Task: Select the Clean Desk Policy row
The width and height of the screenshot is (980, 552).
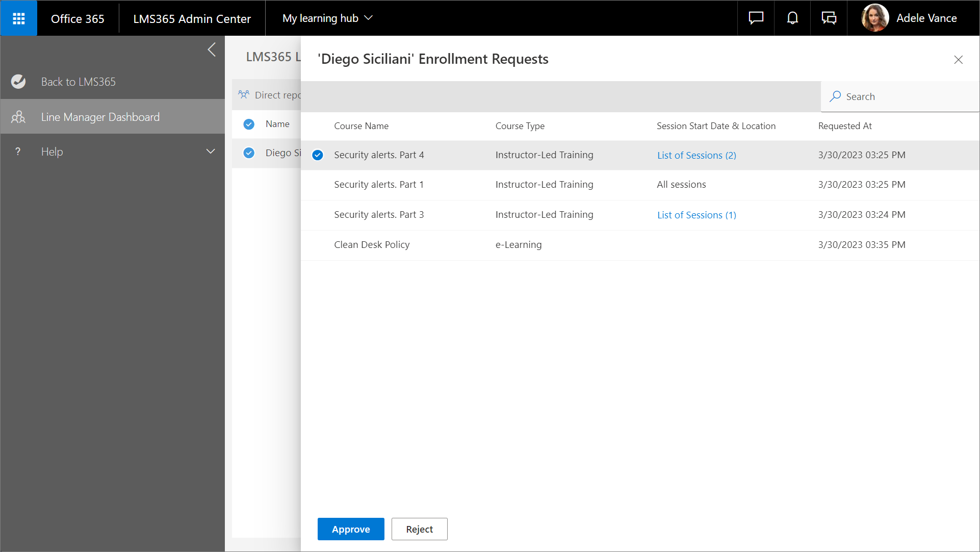Action: [372, 245]
